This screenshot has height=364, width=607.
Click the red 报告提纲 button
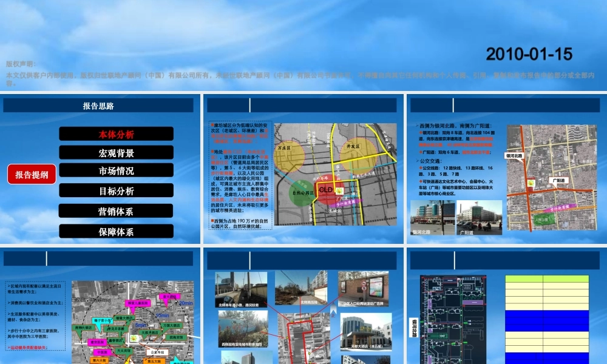point(32,175)
